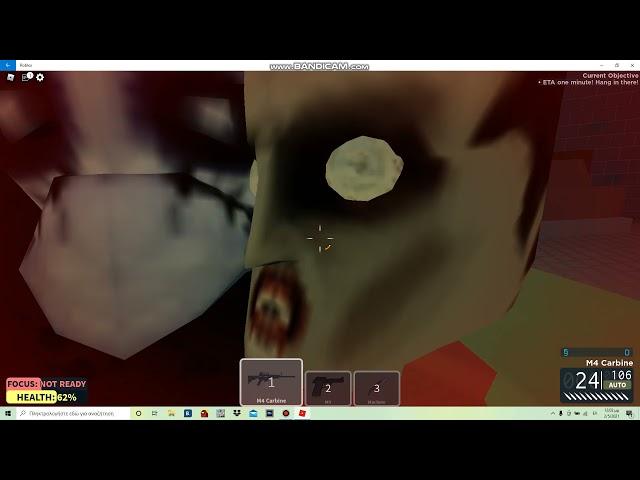Select the M4 Carbine slot 1

click(271, 382)
